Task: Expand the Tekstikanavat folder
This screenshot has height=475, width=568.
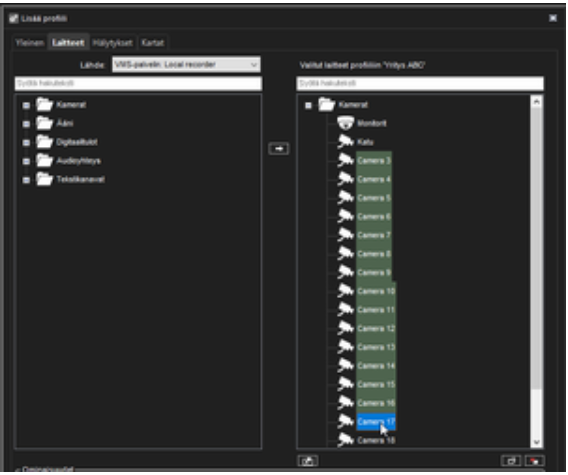Action: (26, 180)
